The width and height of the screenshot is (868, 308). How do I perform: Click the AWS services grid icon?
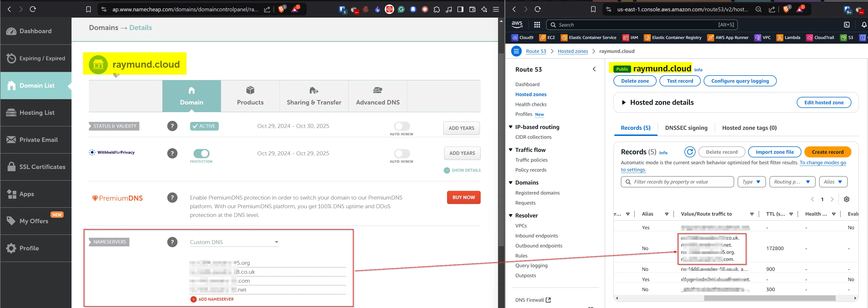point(537,24)
